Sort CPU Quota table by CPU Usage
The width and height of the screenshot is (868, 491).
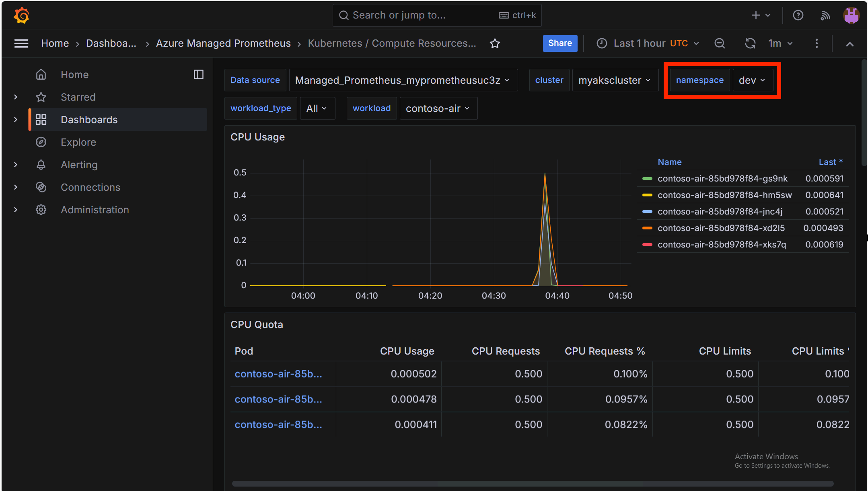point(407,351)
